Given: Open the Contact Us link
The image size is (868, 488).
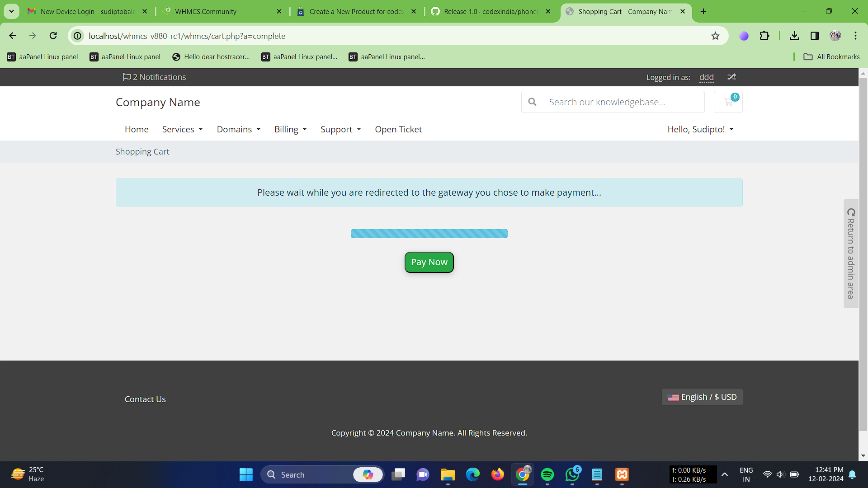Looking at the screenshot, I should [145, 399].
